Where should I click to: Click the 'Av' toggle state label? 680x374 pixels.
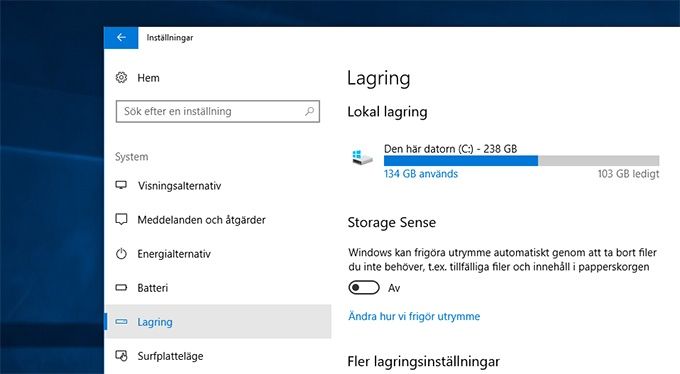click(x=394, y=288)
